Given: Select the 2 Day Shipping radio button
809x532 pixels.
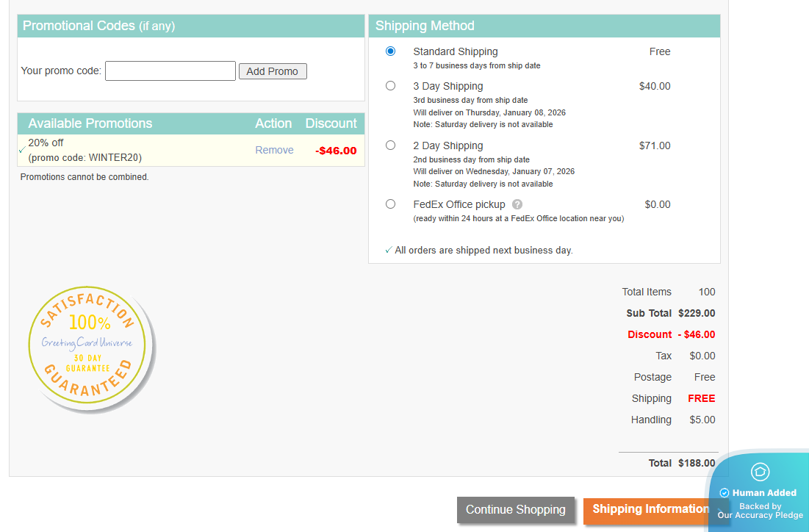Looking at the screenshot, I should (390, 145).
